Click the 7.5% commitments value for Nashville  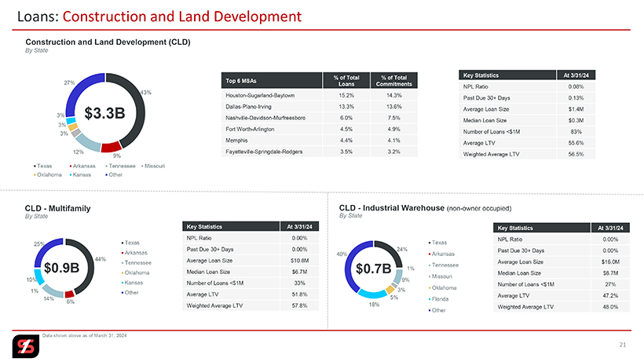coord(394,118)
